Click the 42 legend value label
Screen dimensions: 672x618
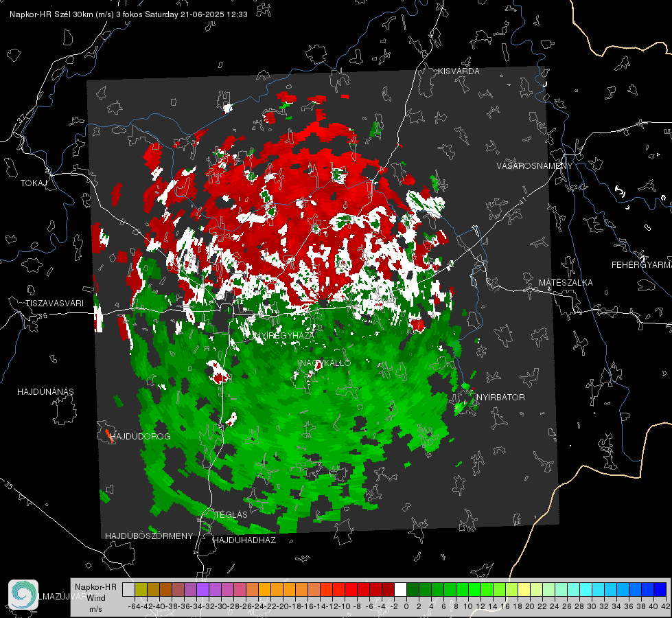coord(665,606)
